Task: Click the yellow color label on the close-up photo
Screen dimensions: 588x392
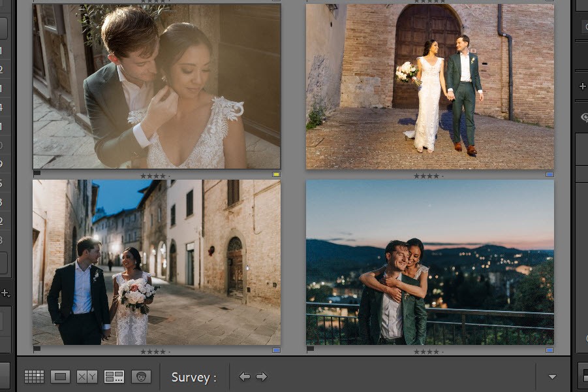Action: click(x=276, y=174)
